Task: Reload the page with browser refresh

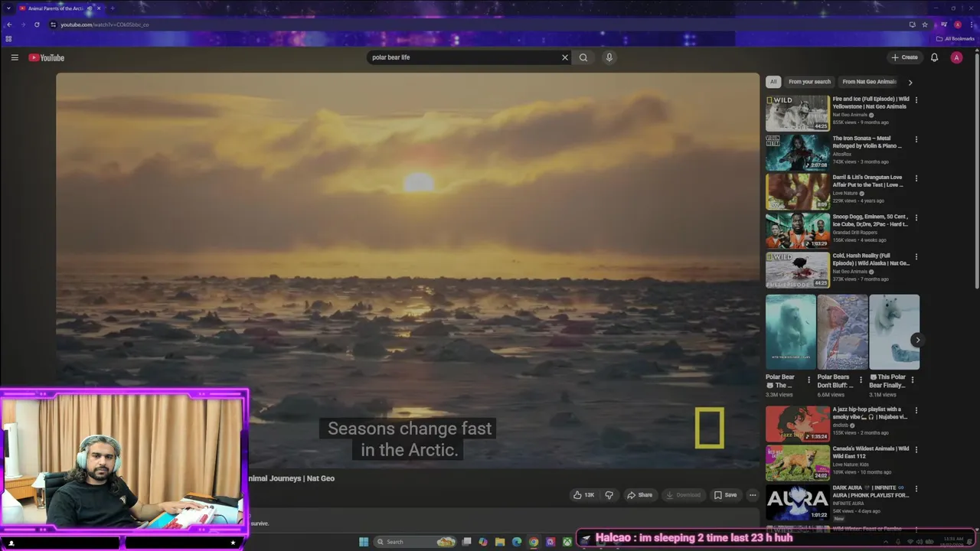Action: coord(37,24)
